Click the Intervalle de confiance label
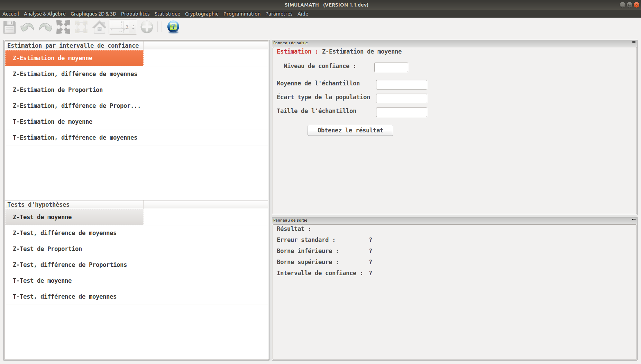The height and width of the screenshot is (364, 641). click(x=320, y=273)
